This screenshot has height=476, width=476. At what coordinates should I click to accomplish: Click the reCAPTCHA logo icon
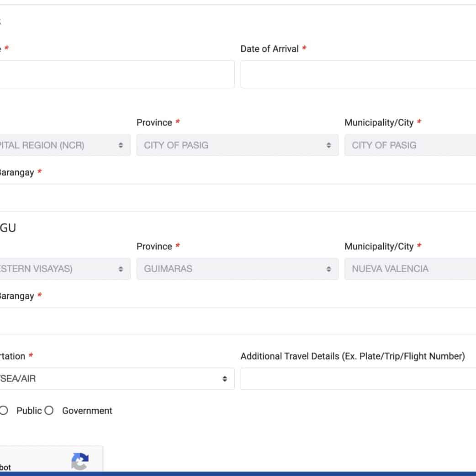(80, 461)
